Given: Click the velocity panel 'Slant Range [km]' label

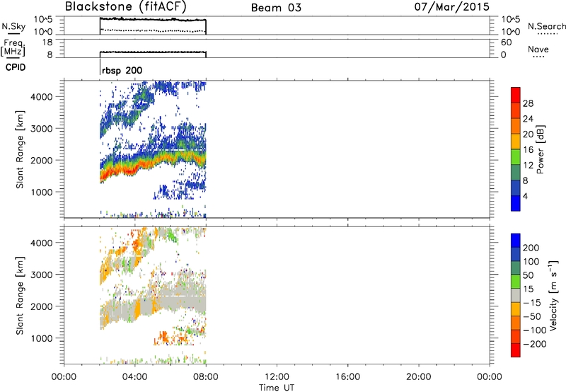Looking at the screenshot, I should [x=20, y=296].
